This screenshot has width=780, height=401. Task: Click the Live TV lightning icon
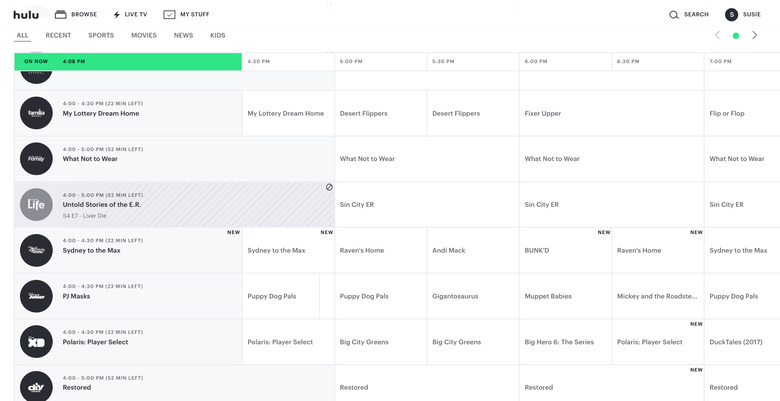click(x=118, y=15)
